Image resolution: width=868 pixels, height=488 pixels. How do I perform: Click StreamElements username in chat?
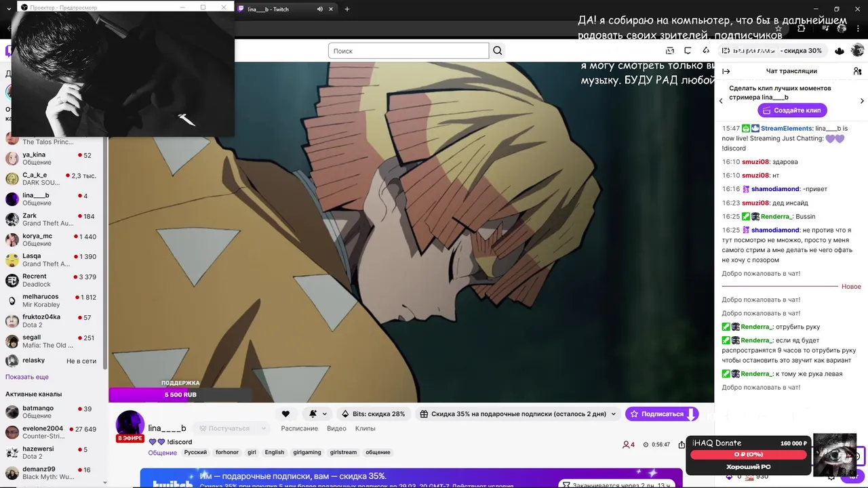tap(787, 128)
